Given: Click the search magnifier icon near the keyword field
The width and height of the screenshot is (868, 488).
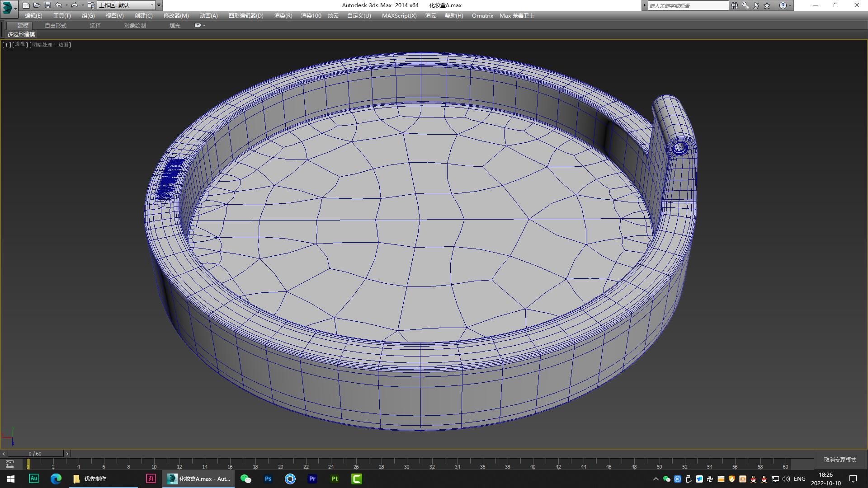Looking at the screenshot, I should coord(745,5).
